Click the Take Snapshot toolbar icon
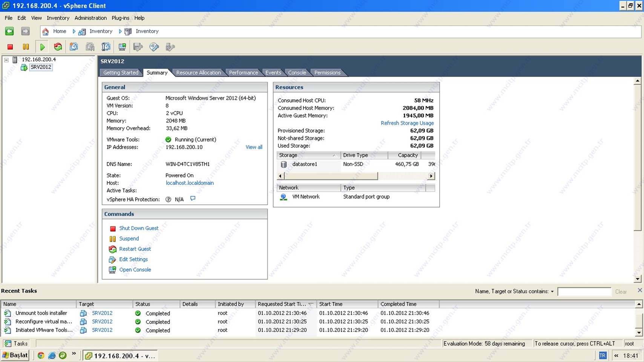644x362 pixels. point(74,47)
